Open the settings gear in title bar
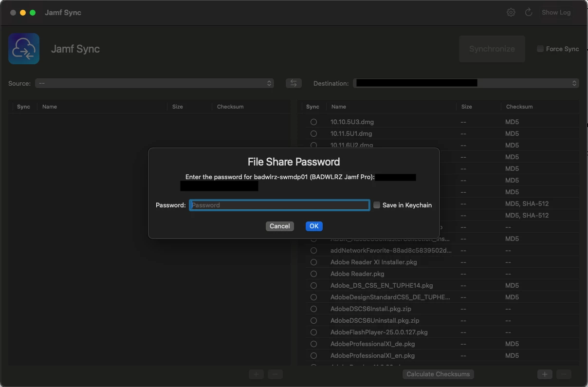 (511, 12)
